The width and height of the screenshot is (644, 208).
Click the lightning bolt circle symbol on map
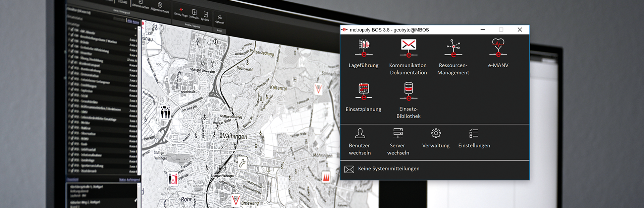(x=216, y=42)
